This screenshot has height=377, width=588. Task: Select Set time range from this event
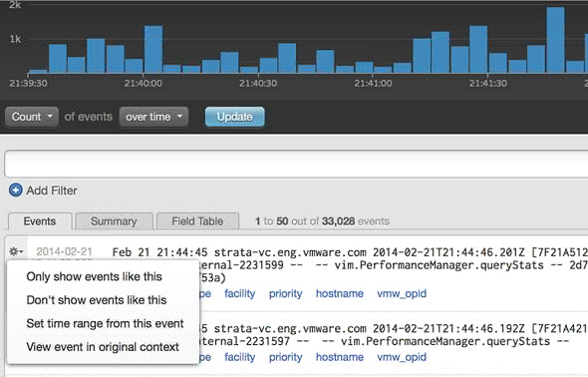105,323
